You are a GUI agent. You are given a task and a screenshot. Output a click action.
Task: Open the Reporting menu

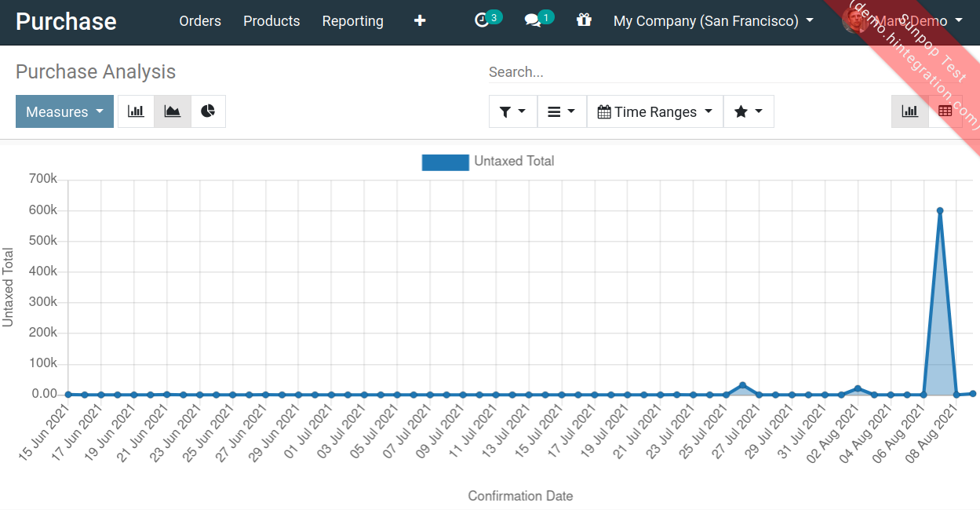click(353, 21)
